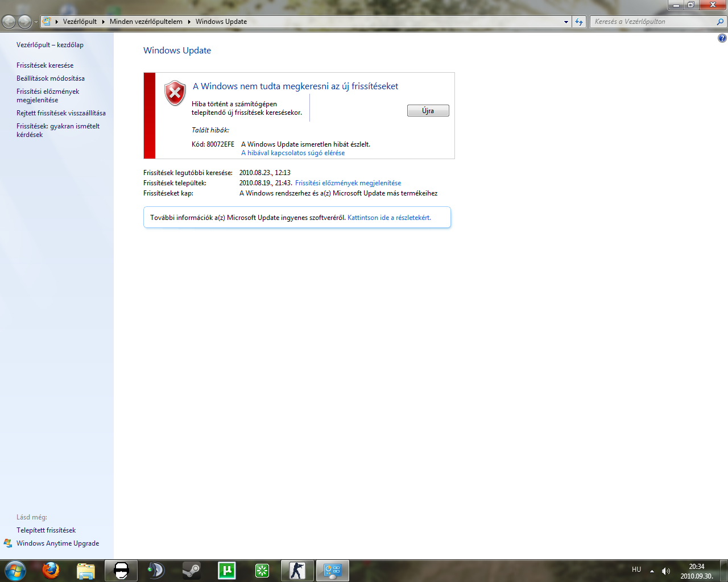Open Frissítési előzmények megjelenítése link beside install date
The width and height of the screenshot is (728, 582).
point(348,183)
